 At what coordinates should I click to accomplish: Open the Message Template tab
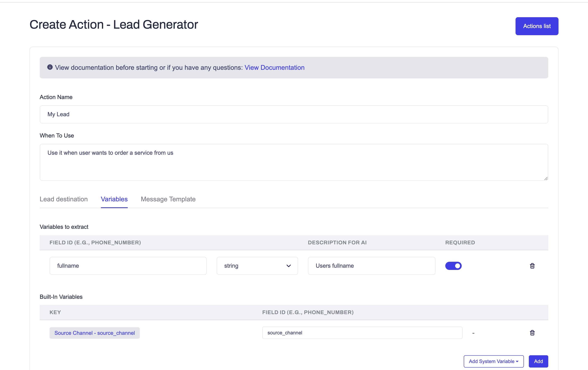(168, 199)
